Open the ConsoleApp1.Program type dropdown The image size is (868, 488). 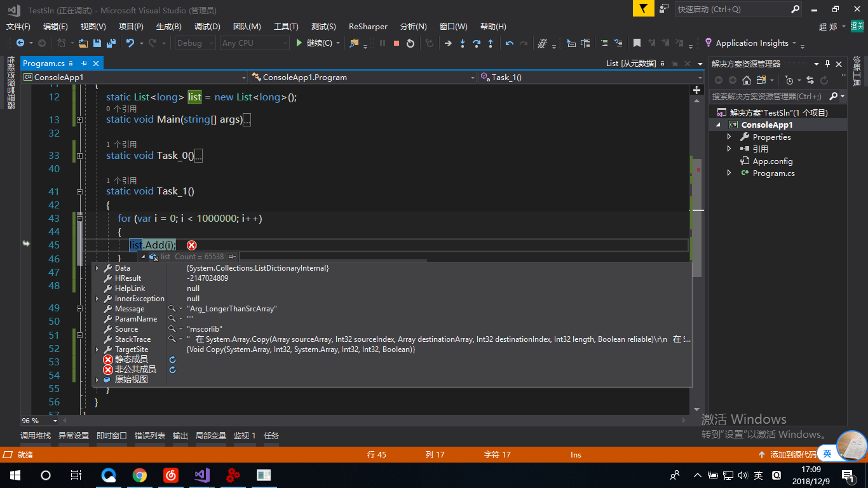pos(363,77)
